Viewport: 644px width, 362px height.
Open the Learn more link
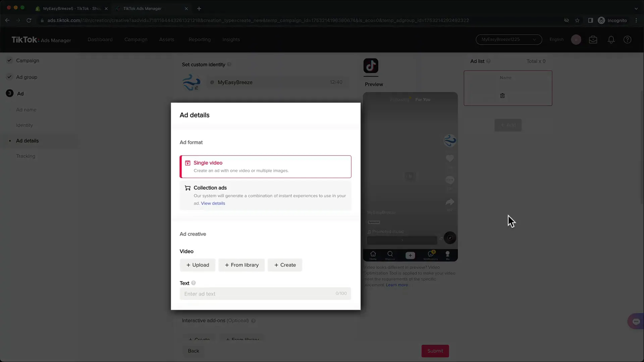click(x=397, y=285)
